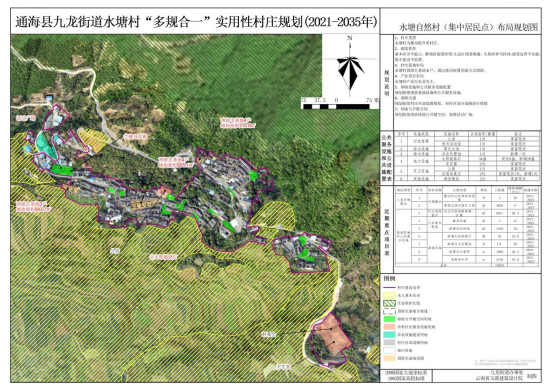
Task: Click the north arrow compass symbol
Action: [x=350, y=66]
